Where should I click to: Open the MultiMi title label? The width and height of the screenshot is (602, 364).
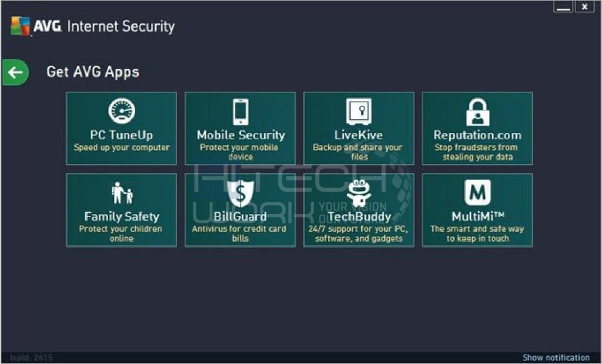pyautogui.click(x=477, y=216)
